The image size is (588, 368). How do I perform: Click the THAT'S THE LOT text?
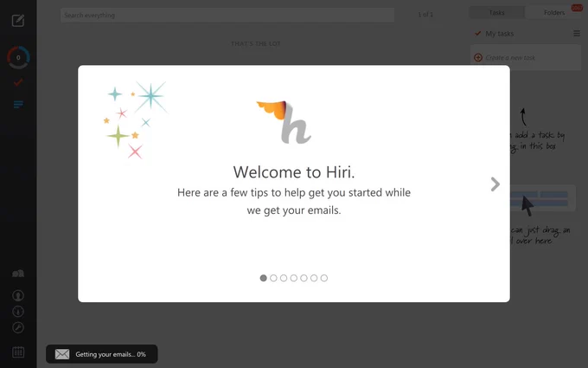pyautogui.click(x=256, y=43)
